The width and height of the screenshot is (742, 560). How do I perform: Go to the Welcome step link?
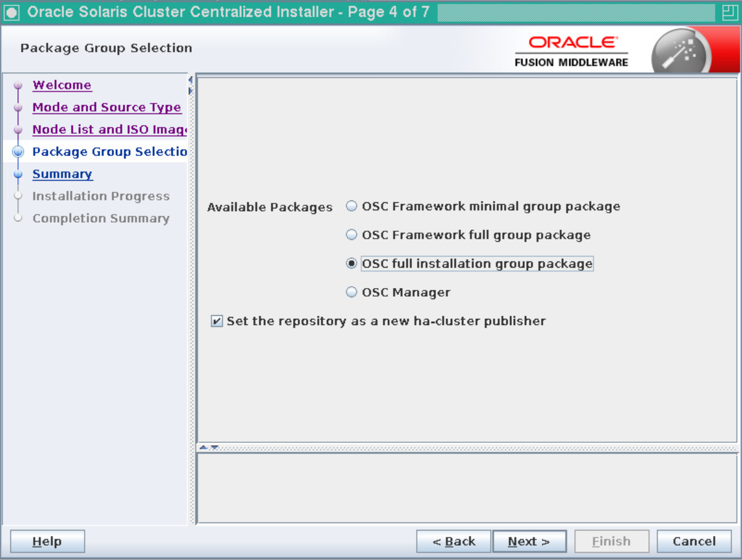[x=62, y=85]
